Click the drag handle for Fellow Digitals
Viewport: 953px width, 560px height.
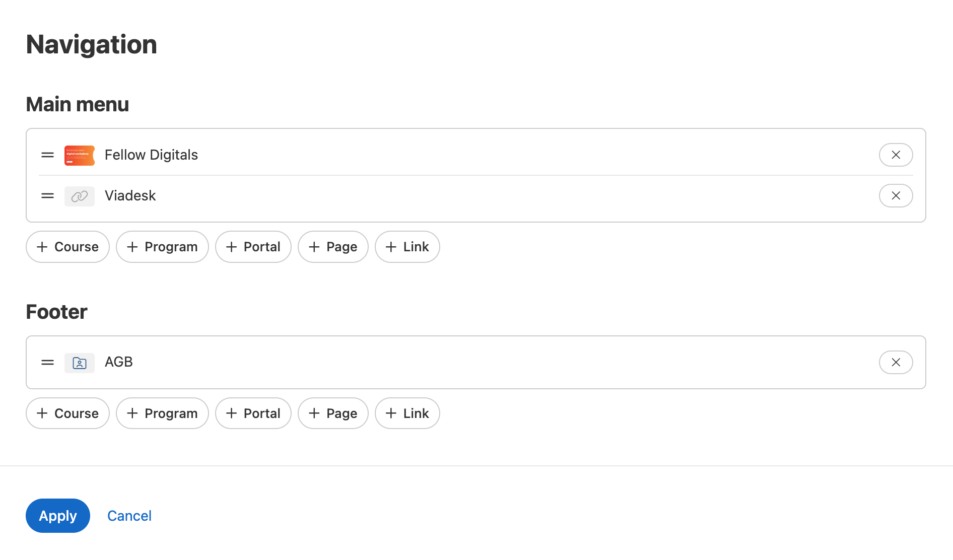click(47, 155)
